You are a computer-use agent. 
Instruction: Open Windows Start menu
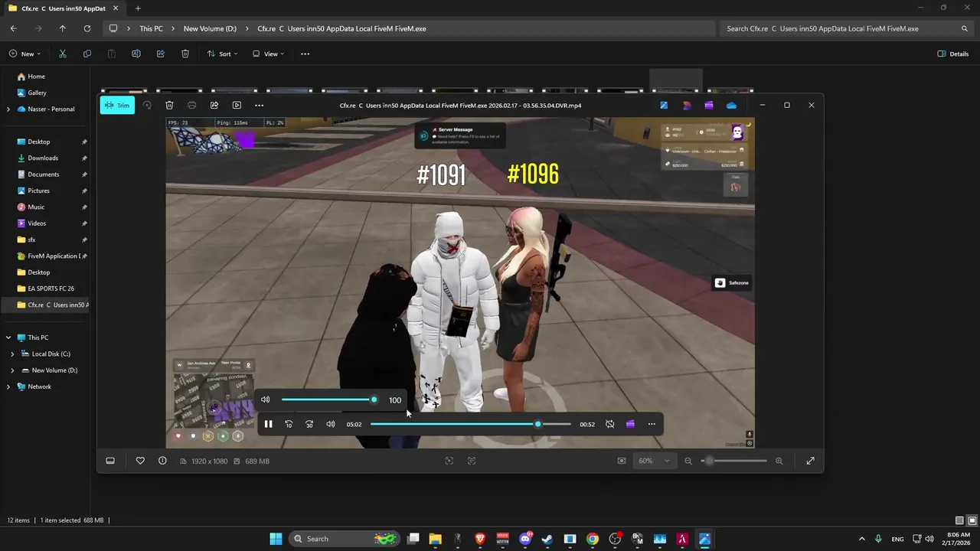[276, 539]
